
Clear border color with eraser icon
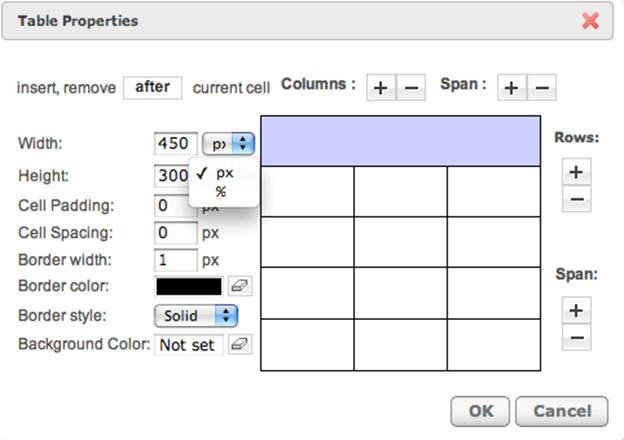(x=240, y=286)
